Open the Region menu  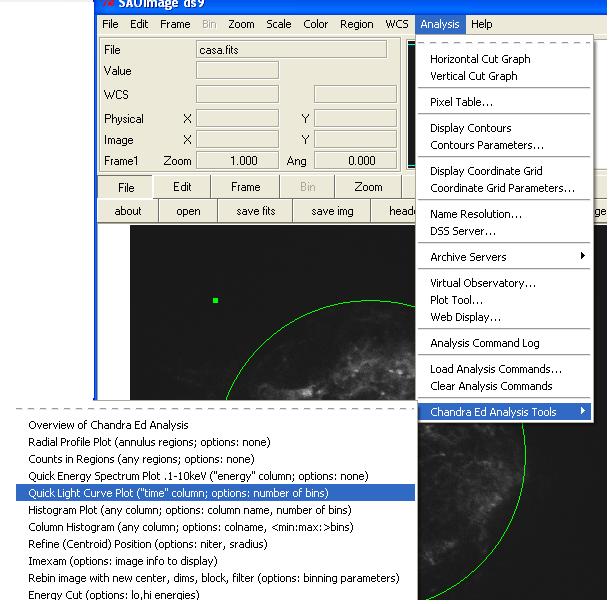pyautogui.click(x=357, y=24)
